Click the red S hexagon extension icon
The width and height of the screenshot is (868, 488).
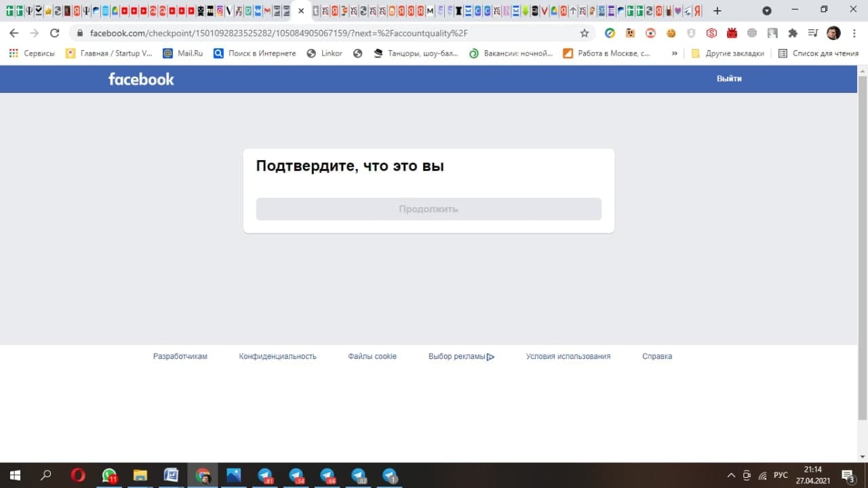tap(711, 33)
